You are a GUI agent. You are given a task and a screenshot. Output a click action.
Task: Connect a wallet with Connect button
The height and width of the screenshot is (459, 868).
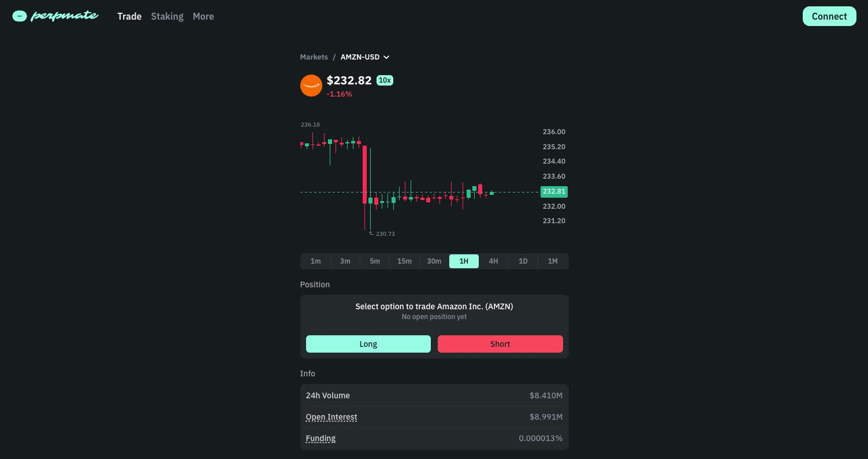click(x=829, y=16)
